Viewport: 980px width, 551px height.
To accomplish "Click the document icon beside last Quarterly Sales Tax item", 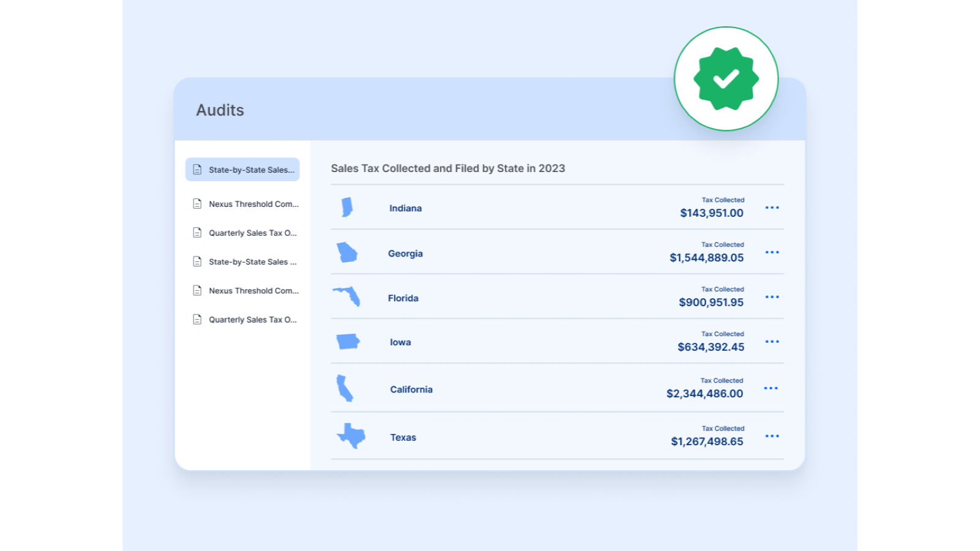I will [197, 320].
